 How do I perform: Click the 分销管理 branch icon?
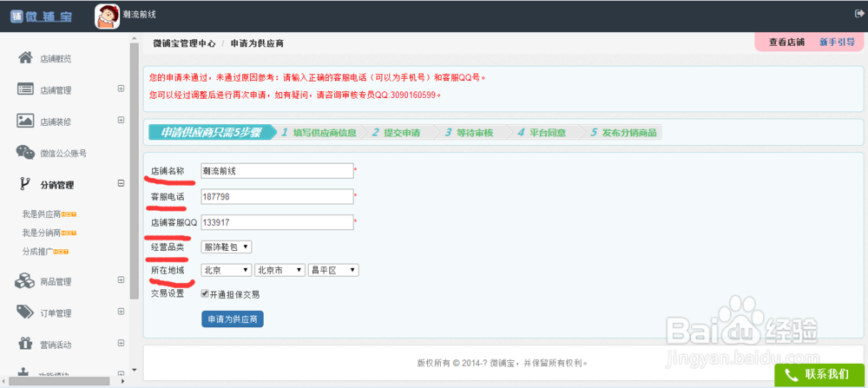(x=25, y=184)
